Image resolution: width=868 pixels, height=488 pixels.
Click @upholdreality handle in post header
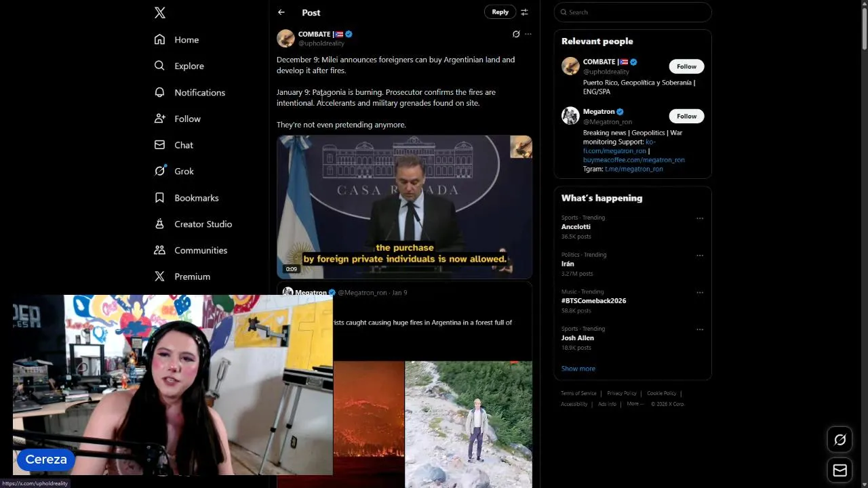pos(321,43)
